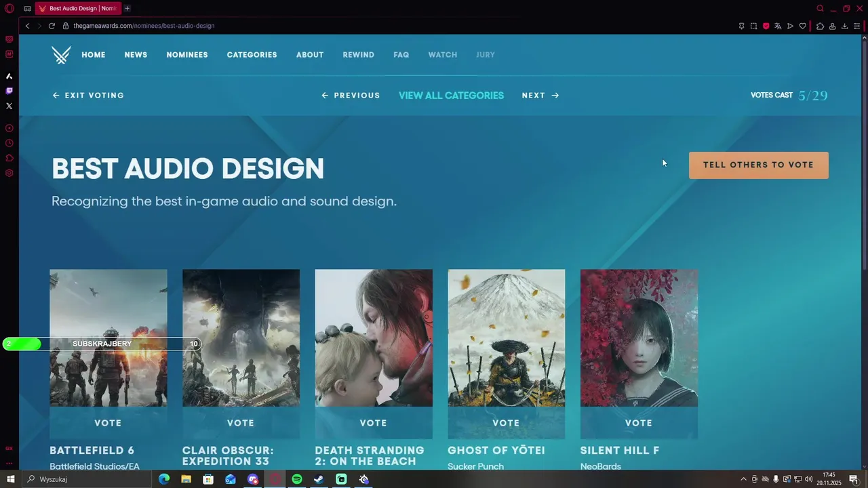Take a snapshot with the capture icon
This screenshot has width=868, height=488.
pyautogui.click(x=753, y=26)
